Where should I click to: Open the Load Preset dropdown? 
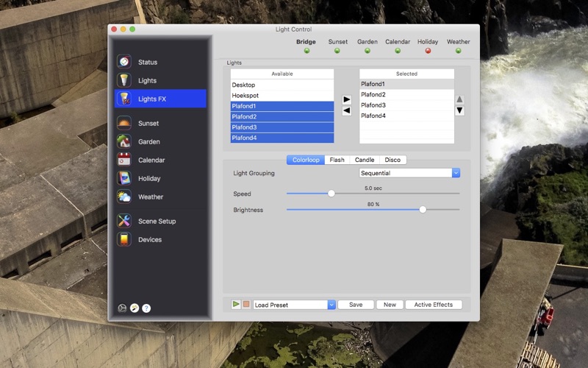tap(295, 305)
